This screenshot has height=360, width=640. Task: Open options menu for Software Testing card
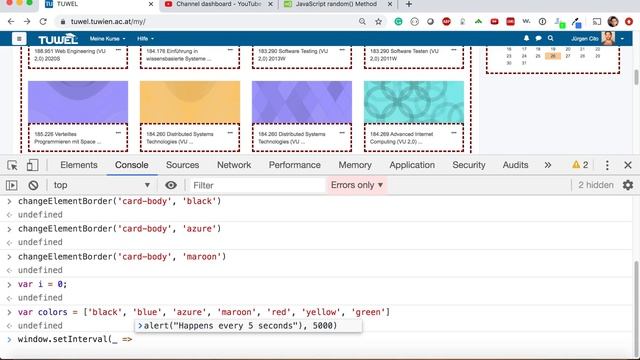tap(342, 50)
